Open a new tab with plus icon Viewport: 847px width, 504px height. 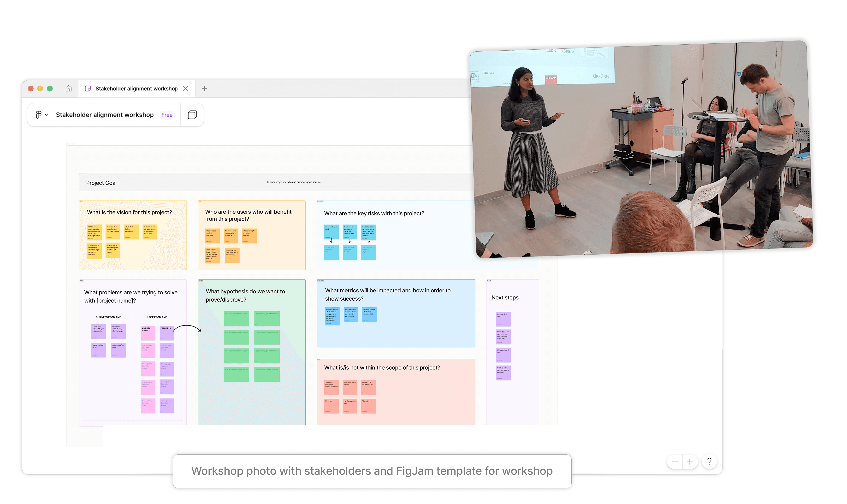click(x=204, y=89)
